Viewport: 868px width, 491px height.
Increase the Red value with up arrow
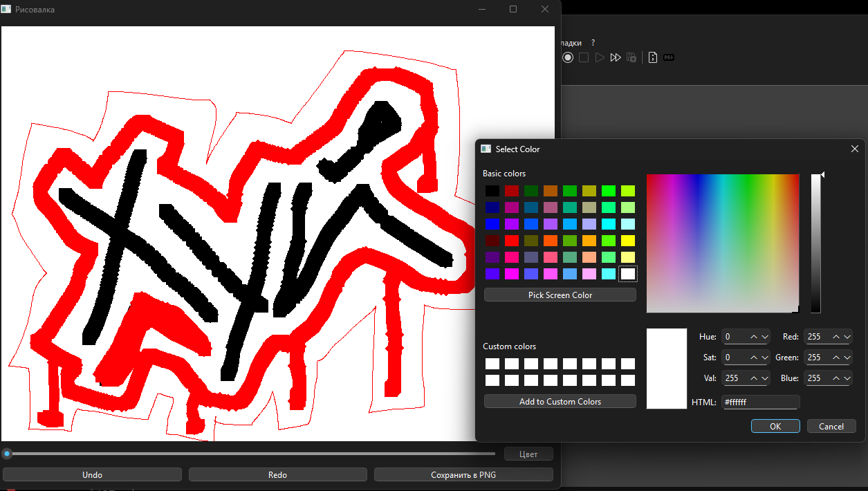(837, 337)
